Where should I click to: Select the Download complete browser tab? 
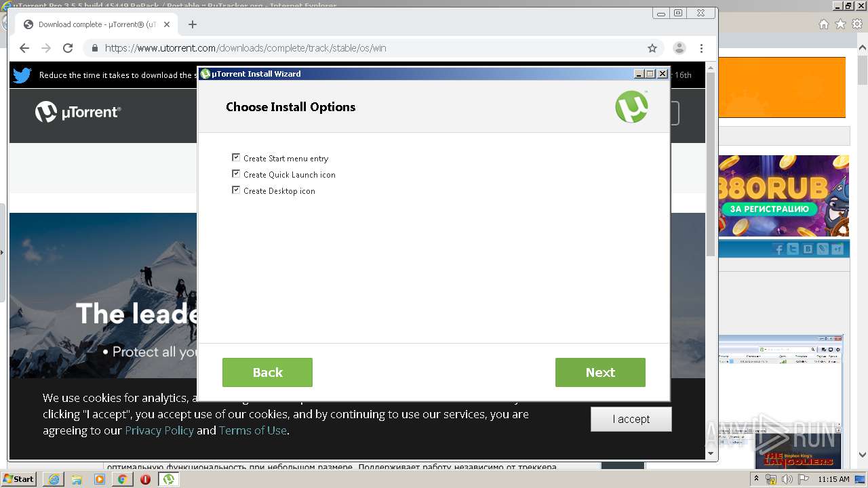tap(97, 24)
